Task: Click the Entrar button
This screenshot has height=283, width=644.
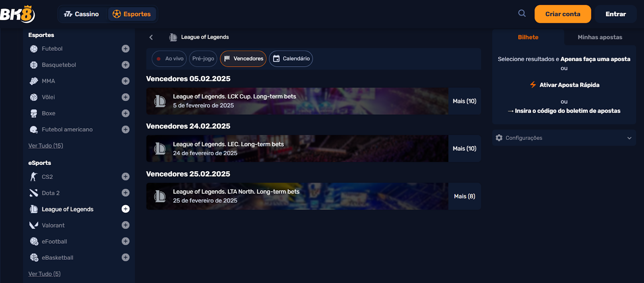Action: [615, 14]
